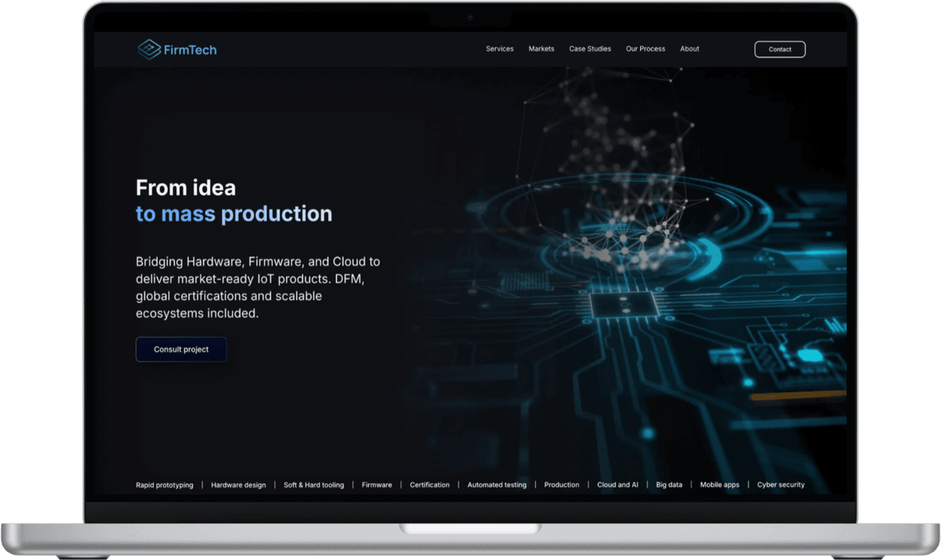Select Cloud and AI link
Viewport: 941px width, 560px height.
pos(618,485)
